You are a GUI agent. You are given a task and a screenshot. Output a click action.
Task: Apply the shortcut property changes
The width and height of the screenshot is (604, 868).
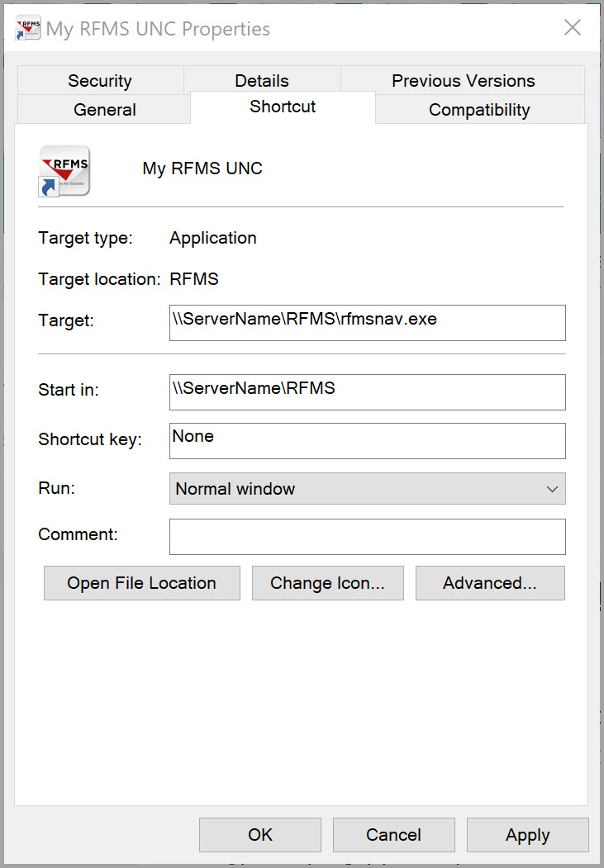click(528, 835)
